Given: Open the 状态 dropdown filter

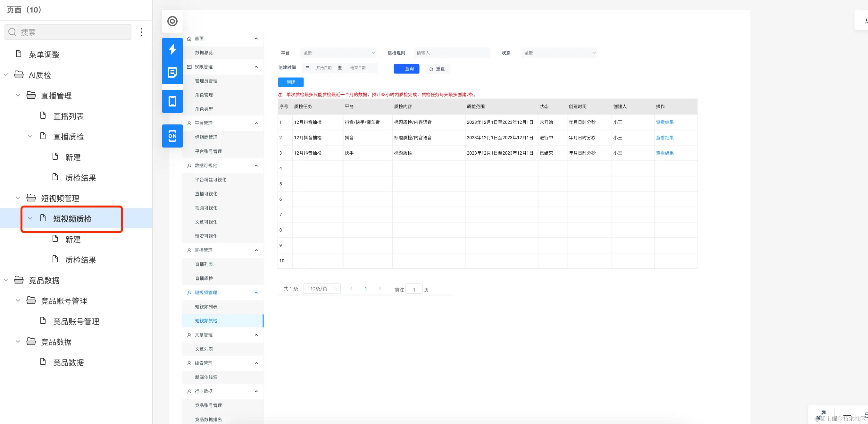Looking at the screenshot, I should (559, 53).
